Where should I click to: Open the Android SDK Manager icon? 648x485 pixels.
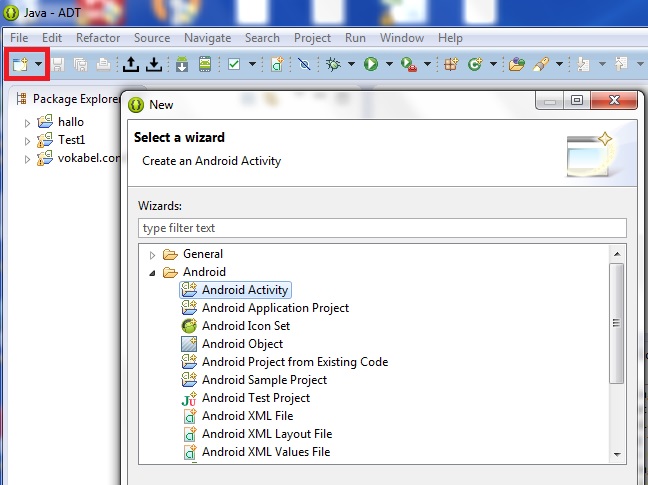(182, 64)
